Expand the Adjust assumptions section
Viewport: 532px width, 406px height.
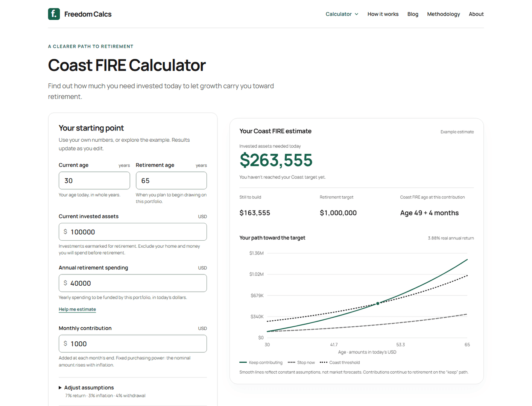click(x=86, y=388)
